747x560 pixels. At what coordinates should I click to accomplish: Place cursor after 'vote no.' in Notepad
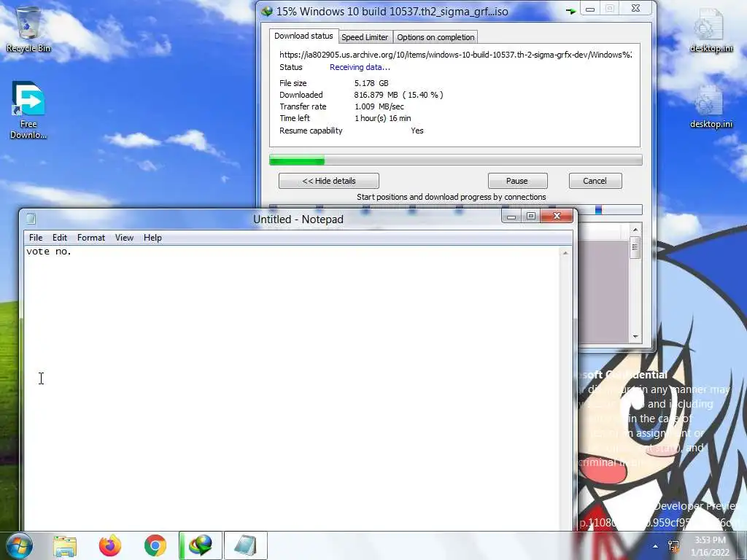point(72,252)
